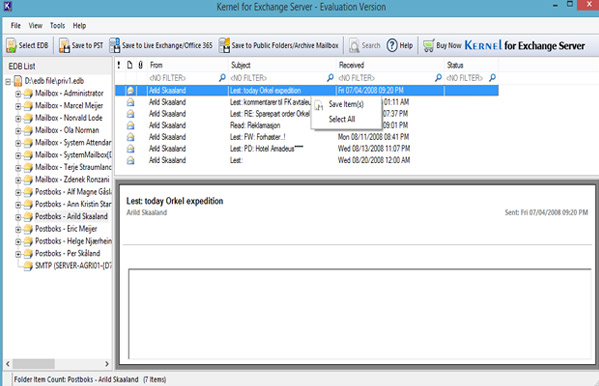The image size is (599, 386).
Task: Expand Mailbox - Marcel Meijer node
Action: point(18,106)
